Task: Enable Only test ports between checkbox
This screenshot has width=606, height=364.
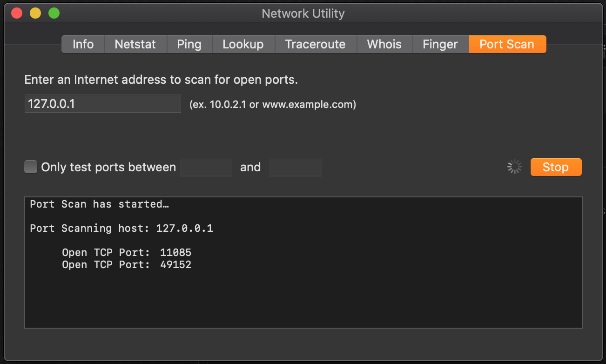Action: (31, 167)
